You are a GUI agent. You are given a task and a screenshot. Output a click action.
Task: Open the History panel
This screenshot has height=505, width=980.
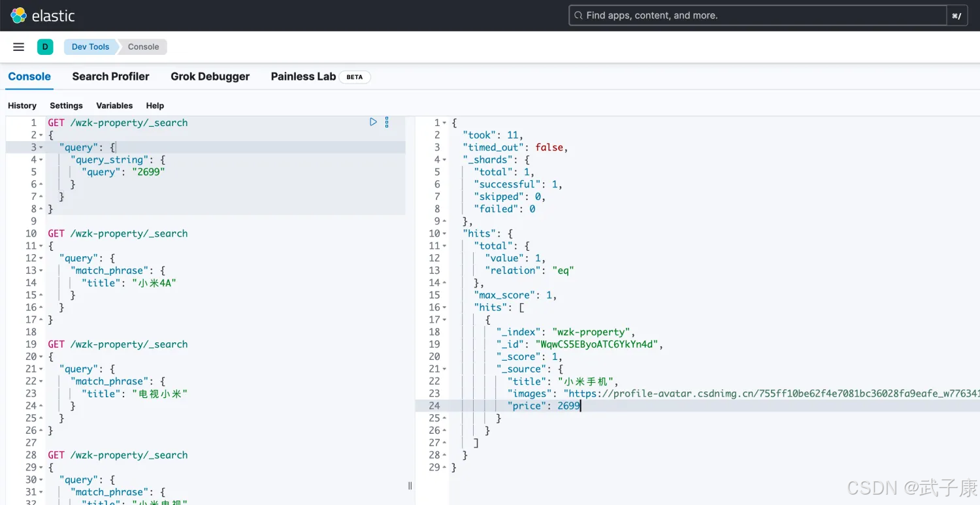click(x=22, y=106)
